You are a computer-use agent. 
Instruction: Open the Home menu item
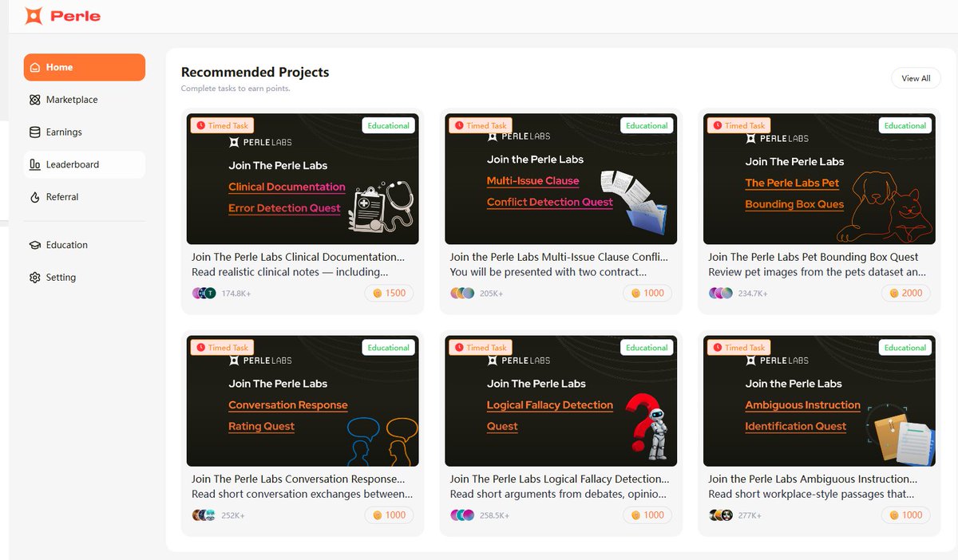click(x=85, y=68)
